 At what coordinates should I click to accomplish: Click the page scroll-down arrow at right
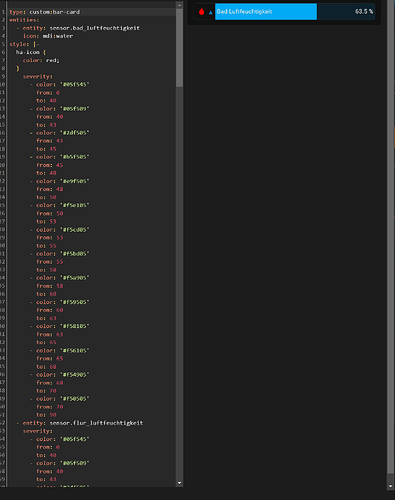[x=390, y=486]
